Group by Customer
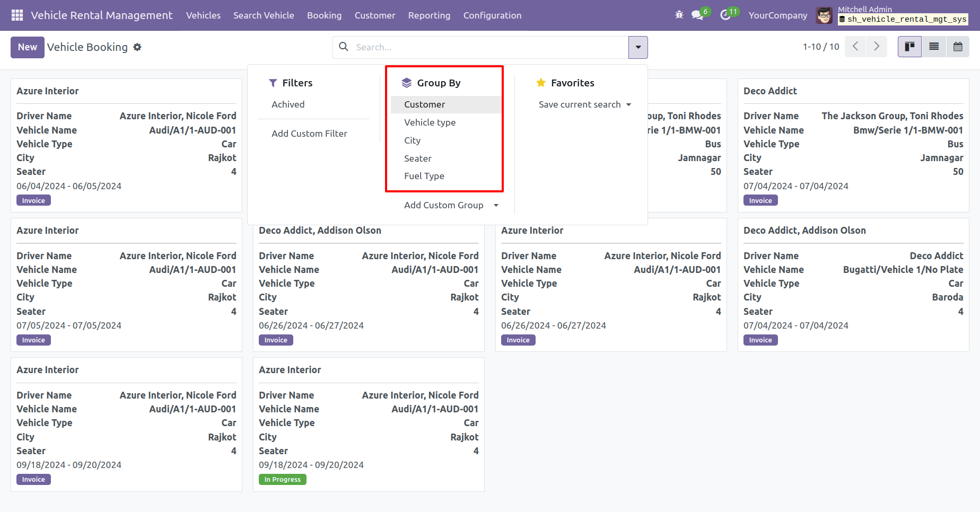Image resolution: width=980 pixels, height=512 pixels. [x=446, y=104]
